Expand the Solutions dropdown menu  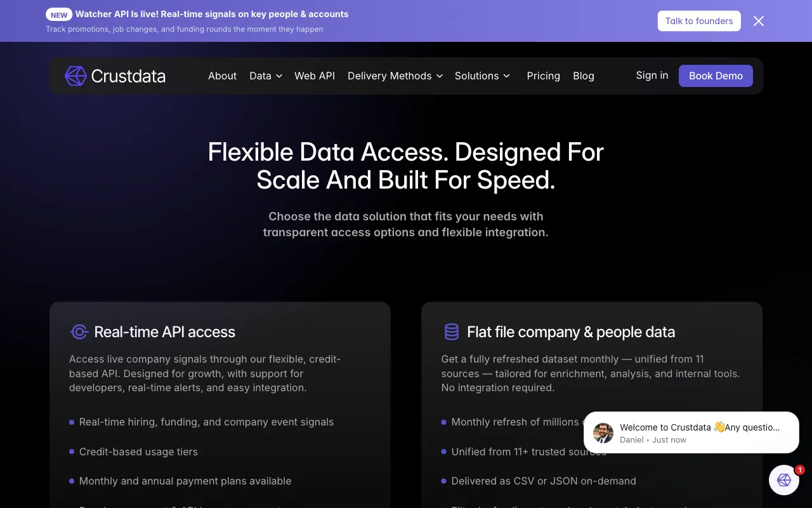tap(483, 76)
